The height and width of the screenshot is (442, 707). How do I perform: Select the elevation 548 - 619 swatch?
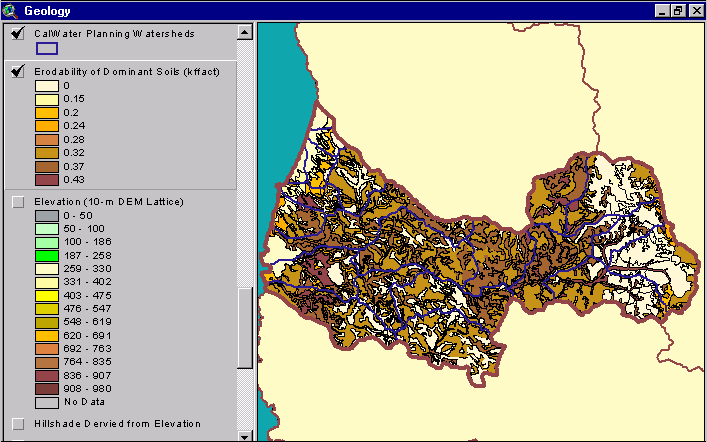point(47,322)
